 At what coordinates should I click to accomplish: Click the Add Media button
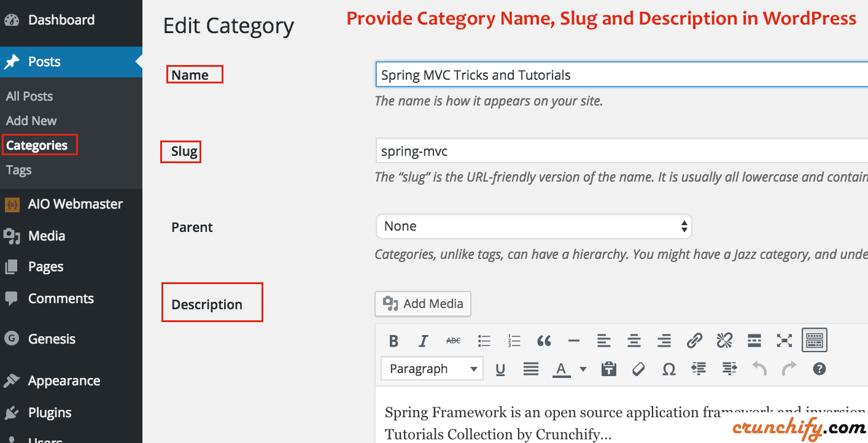(x=422, y=303)
